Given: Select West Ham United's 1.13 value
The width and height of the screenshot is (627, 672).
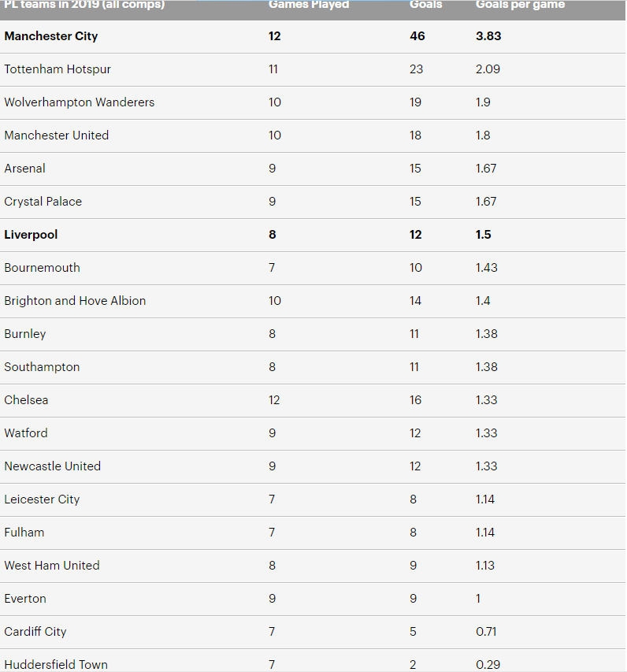Looking at the screenshot, I should click(485, 566).
